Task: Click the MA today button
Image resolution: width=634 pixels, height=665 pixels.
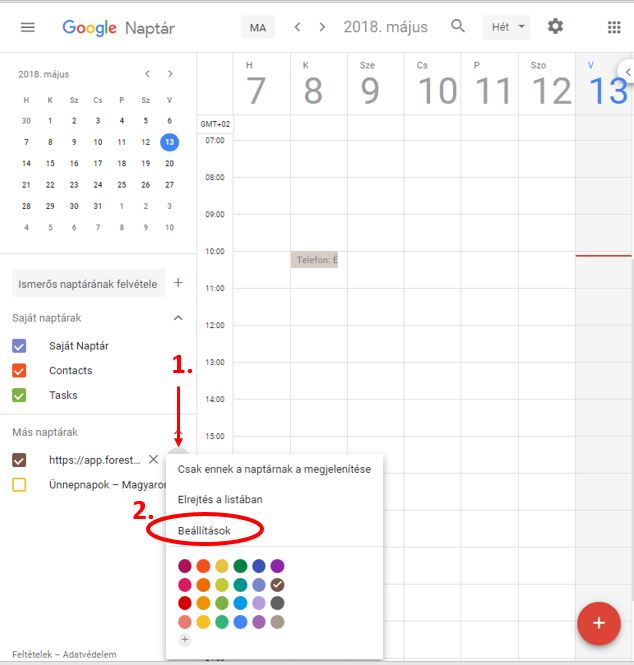Action: [258, 27]
